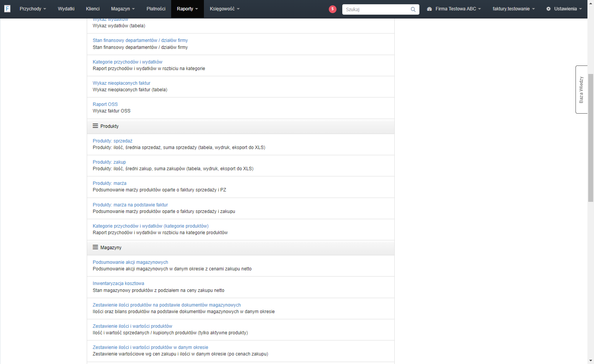Expand the Magazyn dropdown menu
This screenshot has width=594, height=364.
123,9
